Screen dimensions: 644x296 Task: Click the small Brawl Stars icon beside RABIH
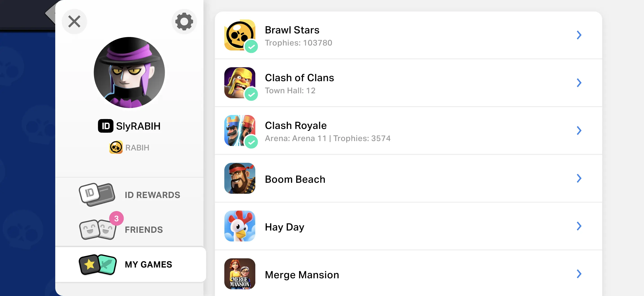coord(116,147)
